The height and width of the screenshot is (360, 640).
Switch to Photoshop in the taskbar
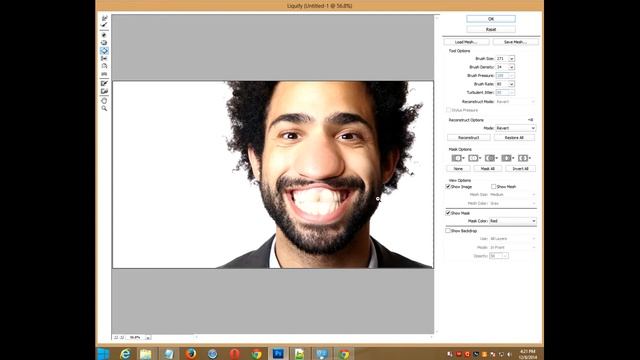[278, 353]
